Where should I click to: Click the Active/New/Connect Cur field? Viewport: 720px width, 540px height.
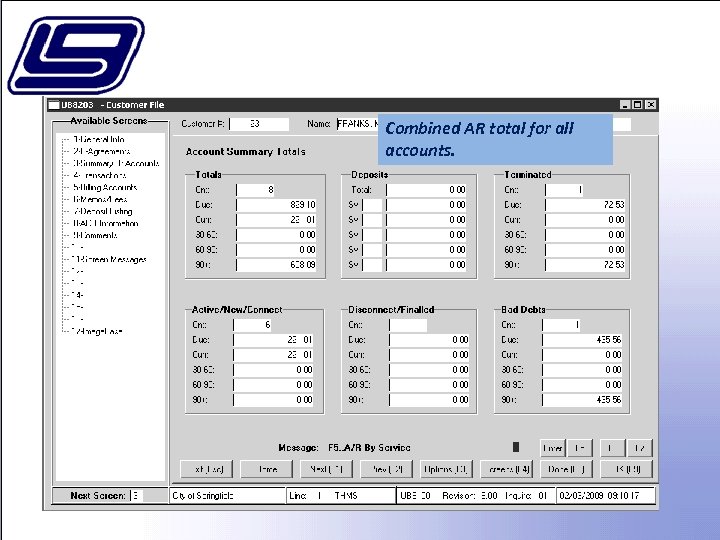tap(273, 355)
